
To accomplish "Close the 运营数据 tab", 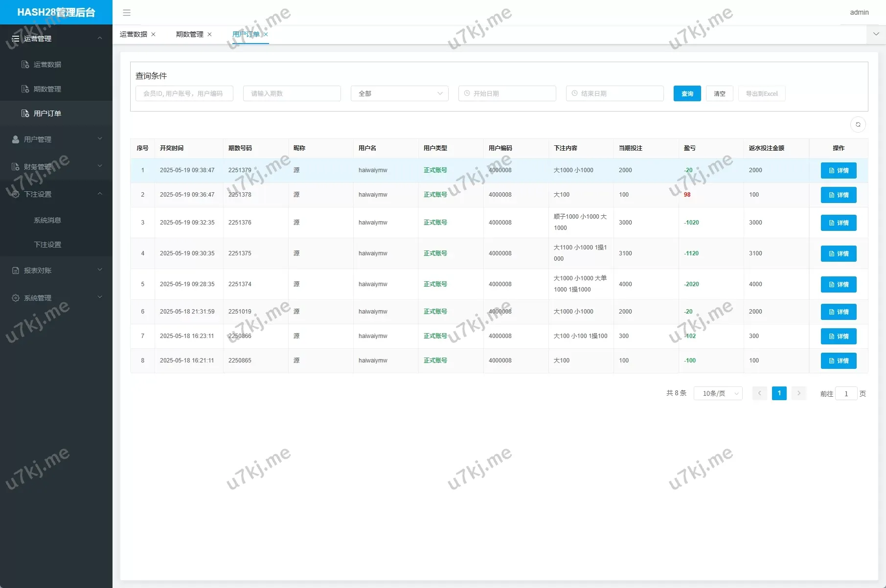I will (x=153, y=34).
